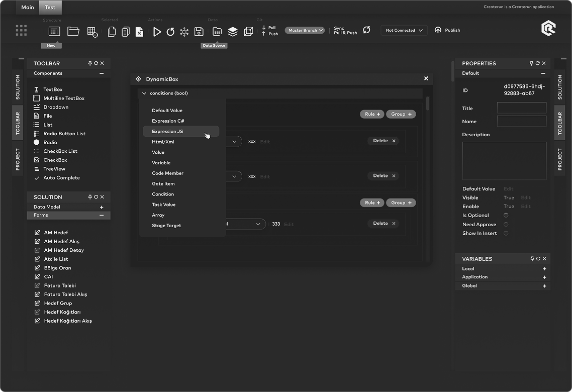Viewport: 572px width, 392px height.
Task: Click the DynamicBox dialog vertical scrollbar
Action: tap(428, 104)
